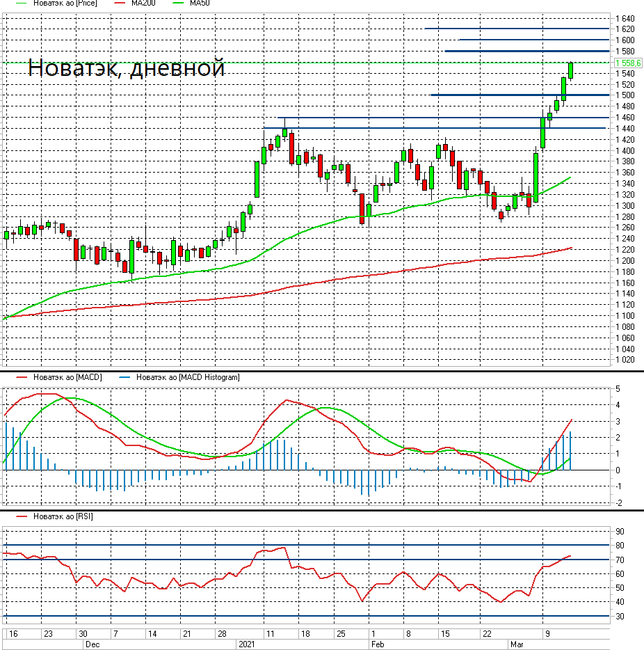Image resolution: width=644 pixels, height=650 pixels.
Task: Click the 1 460 price axis label
Action: tap(625, 118)
